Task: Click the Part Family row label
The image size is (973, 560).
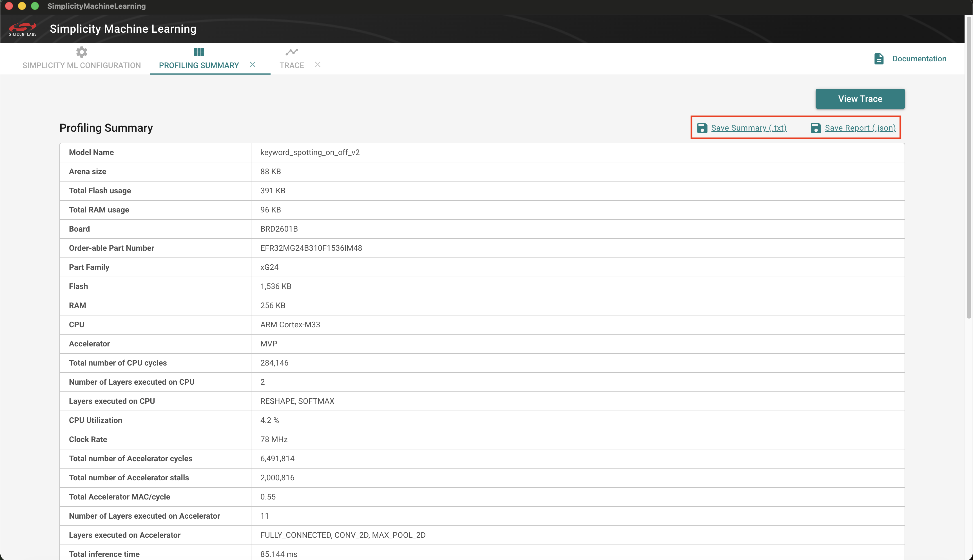Action: [x=89, y=268]
